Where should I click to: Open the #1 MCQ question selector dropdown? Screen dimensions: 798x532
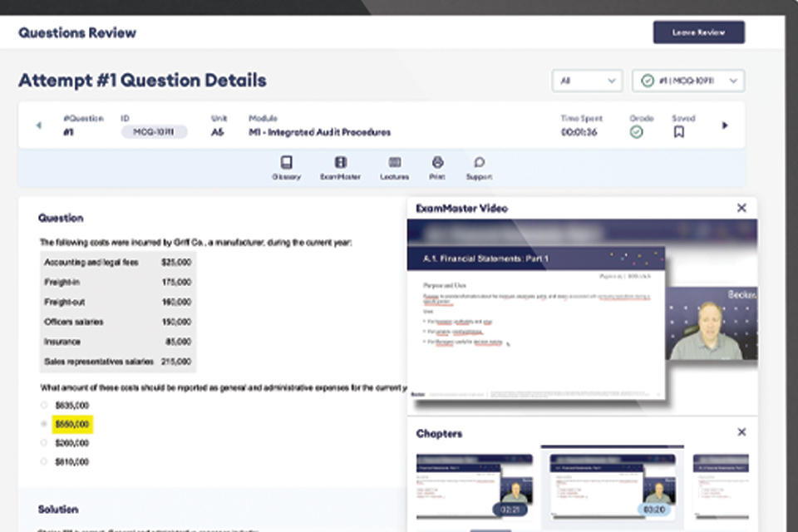(x=688, y=81)
